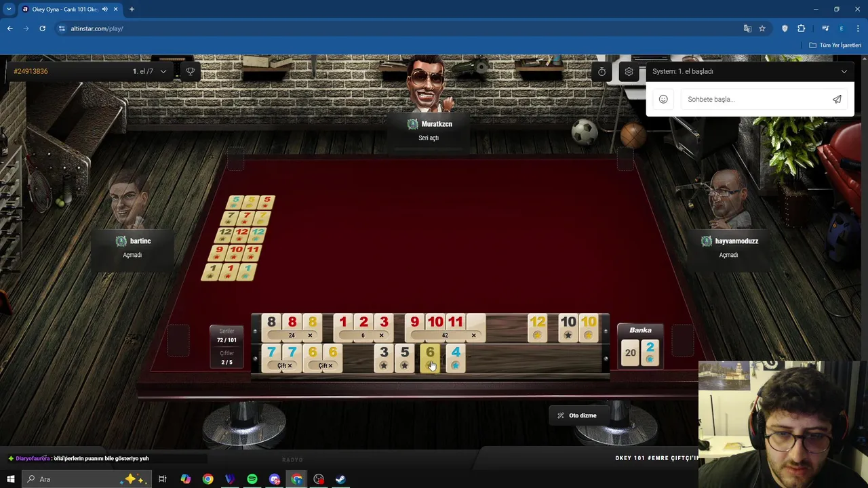Remove the 7-7 Çift pair group
Viewport: 868px width, 488px height.
click(290, 366)
